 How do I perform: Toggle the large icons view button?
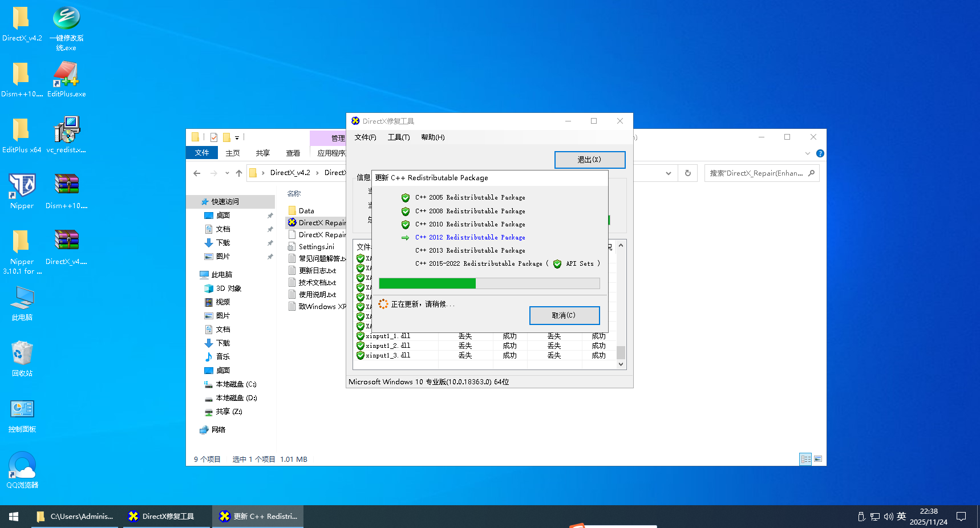pyautogui.click(x=818, y=459)
